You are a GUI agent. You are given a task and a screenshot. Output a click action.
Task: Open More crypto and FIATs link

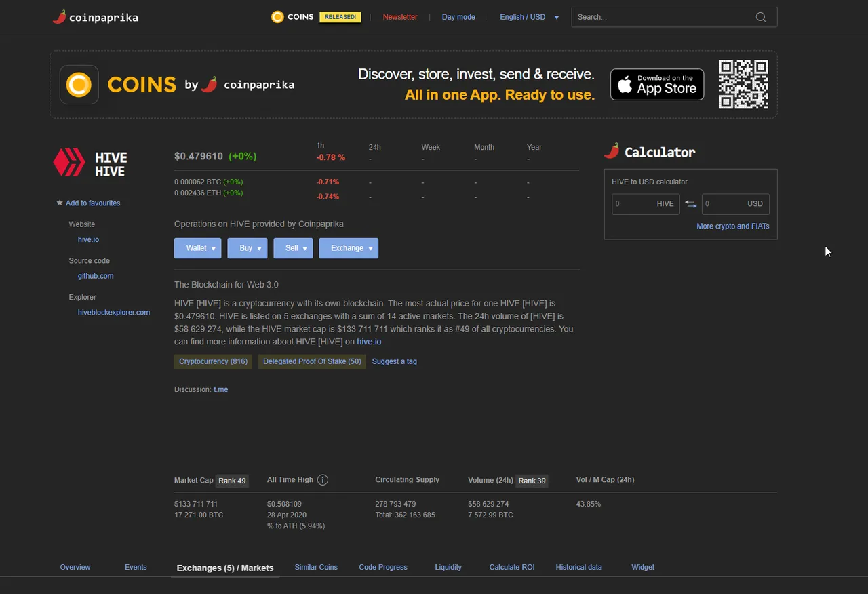click(x=733, y=226)
